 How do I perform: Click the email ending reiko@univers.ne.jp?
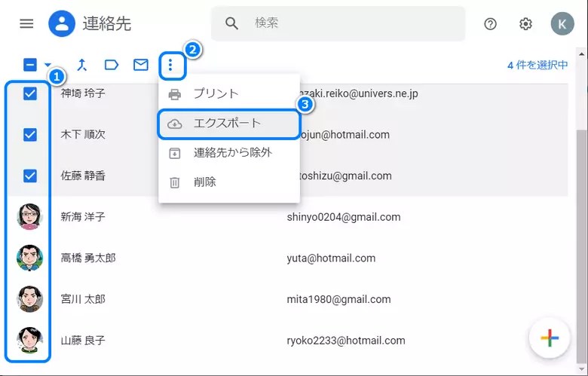coord(359,93)
